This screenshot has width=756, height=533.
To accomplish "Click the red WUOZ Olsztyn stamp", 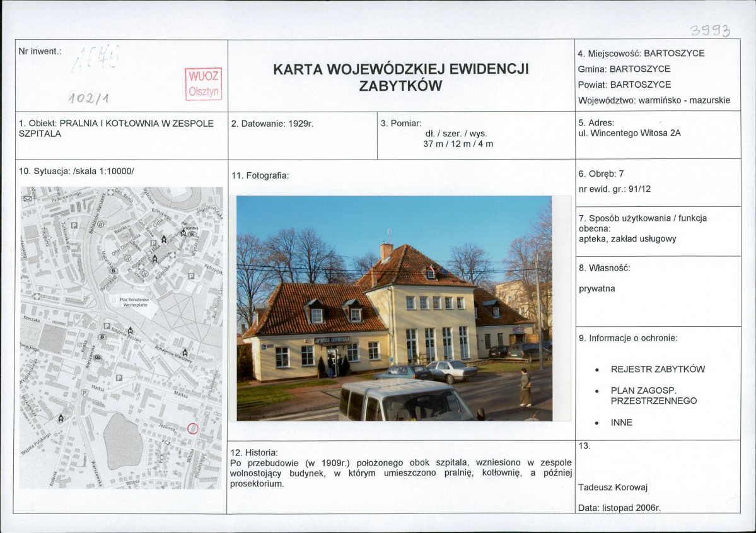I will pos(204,84).
